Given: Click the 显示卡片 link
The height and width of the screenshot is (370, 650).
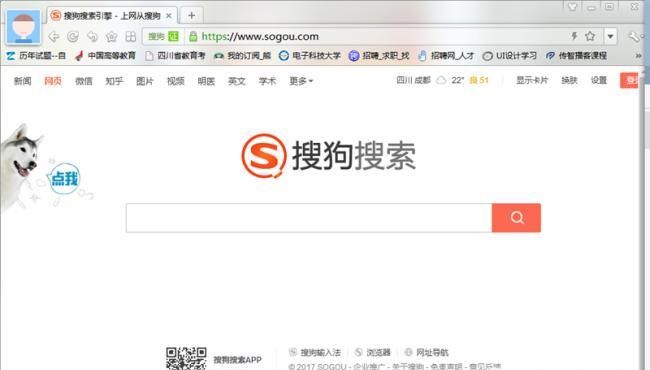Looking at the screenshot, I should point(532,80).
